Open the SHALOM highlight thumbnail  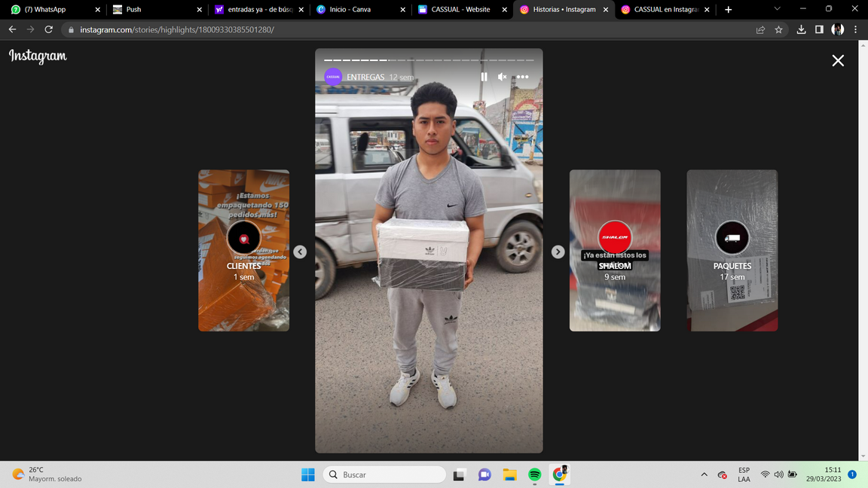coord(615,250)
